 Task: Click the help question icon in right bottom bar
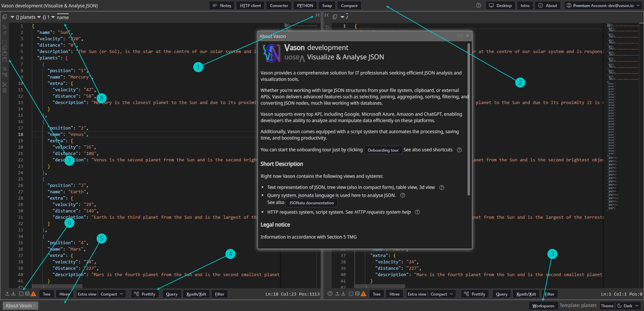(330, 294)
